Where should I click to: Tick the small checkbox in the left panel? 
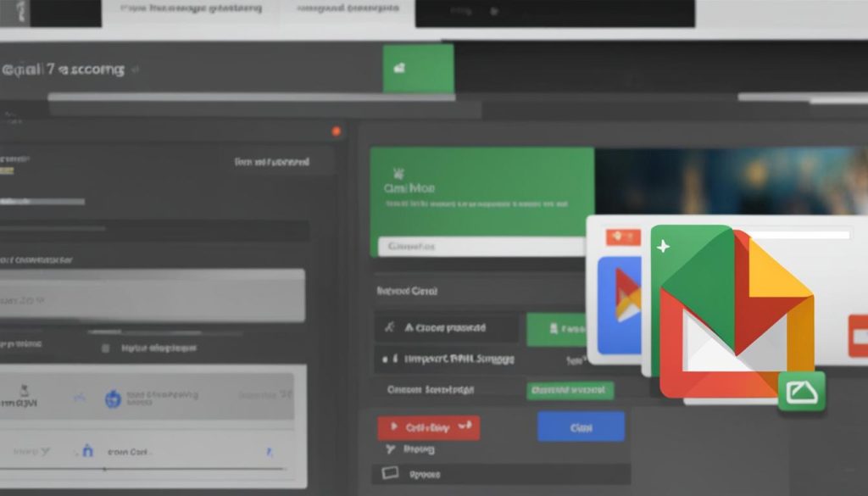coord(106,348)
